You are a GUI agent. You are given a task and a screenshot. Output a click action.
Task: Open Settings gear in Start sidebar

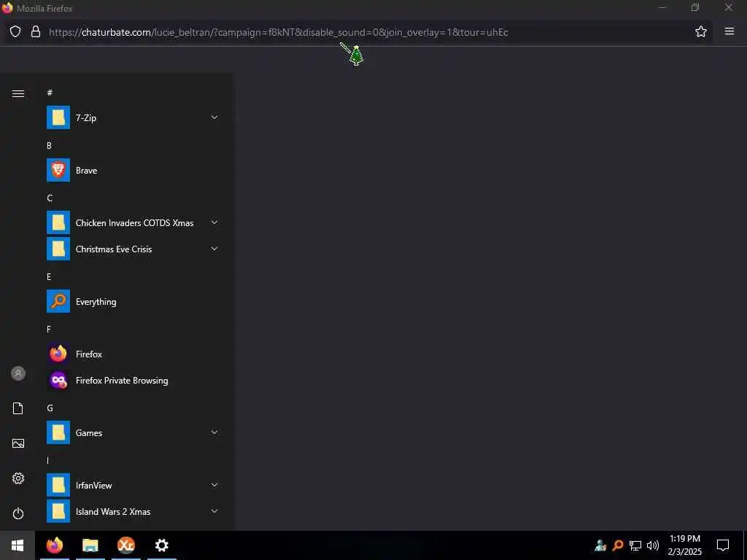tap(18, 478)
